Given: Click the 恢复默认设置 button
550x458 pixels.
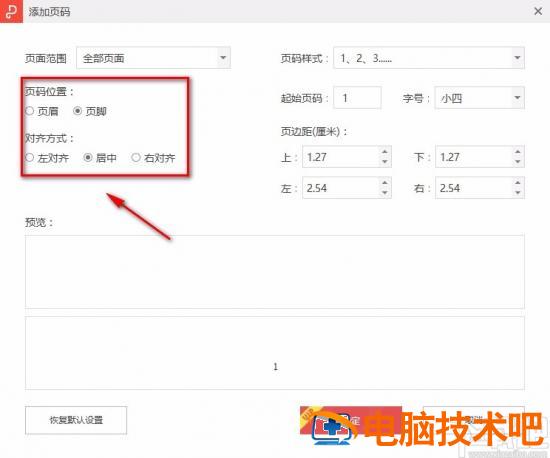Looking at the screenshot, I should (76, 420).
